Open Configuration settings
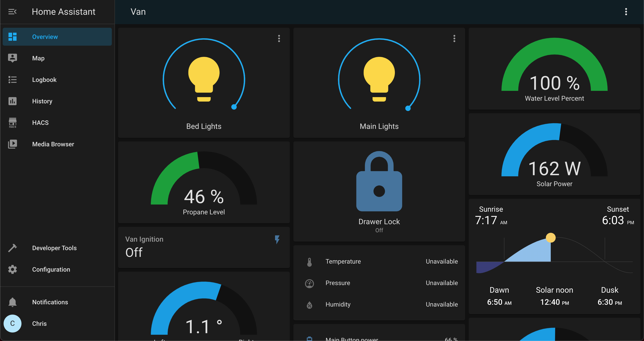The image size is (644, 341). tap(51, 269)
